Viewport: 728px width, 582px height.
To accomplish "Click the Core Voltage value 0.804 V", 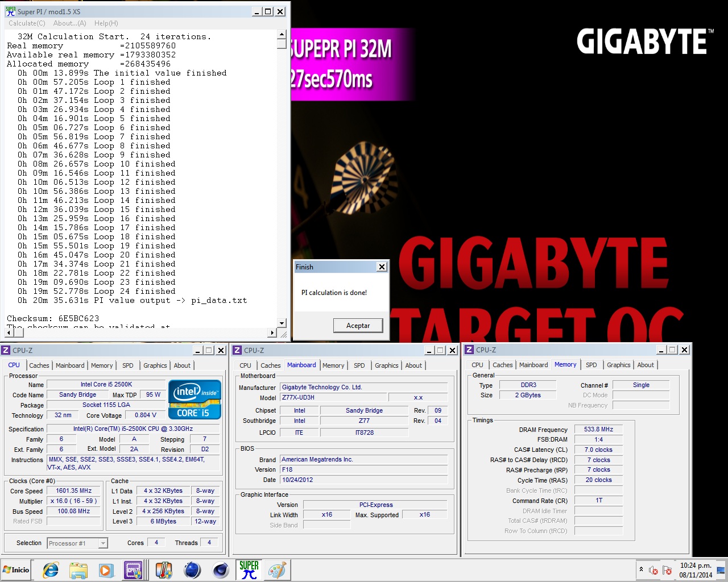I will 146,415.
